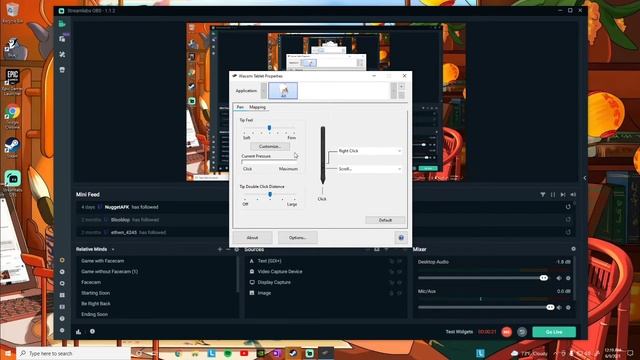The width and height of the screenshot is (640, 360).
Task: Click the Steam icon in the Windows taskbar
Action: tap(293, 353)
